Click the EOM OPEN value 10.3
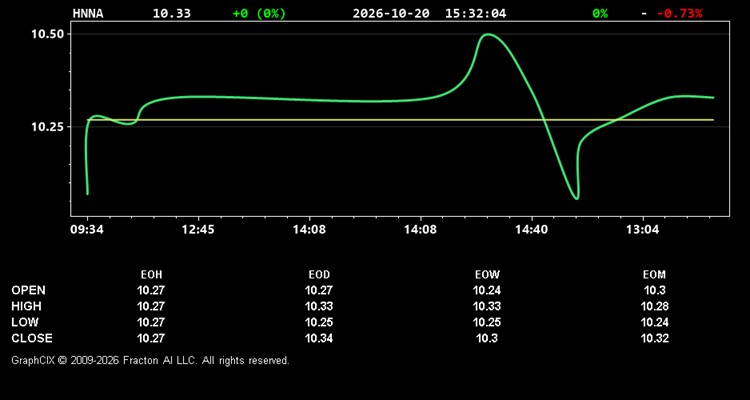 click(x=654, y=290)
